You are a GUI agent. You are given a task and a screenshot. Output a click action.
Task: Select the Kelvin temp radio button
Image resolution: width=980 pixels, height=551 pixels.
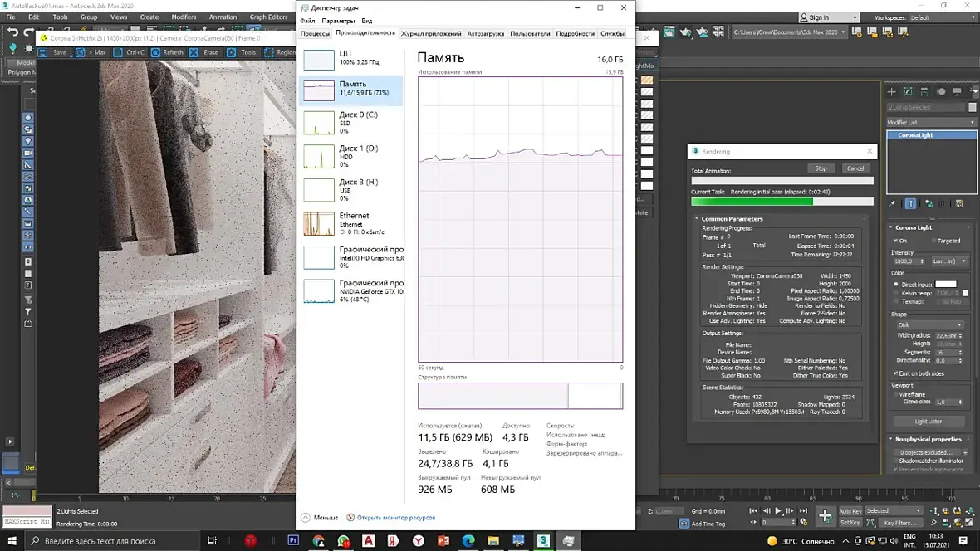(x=896, y=293)
